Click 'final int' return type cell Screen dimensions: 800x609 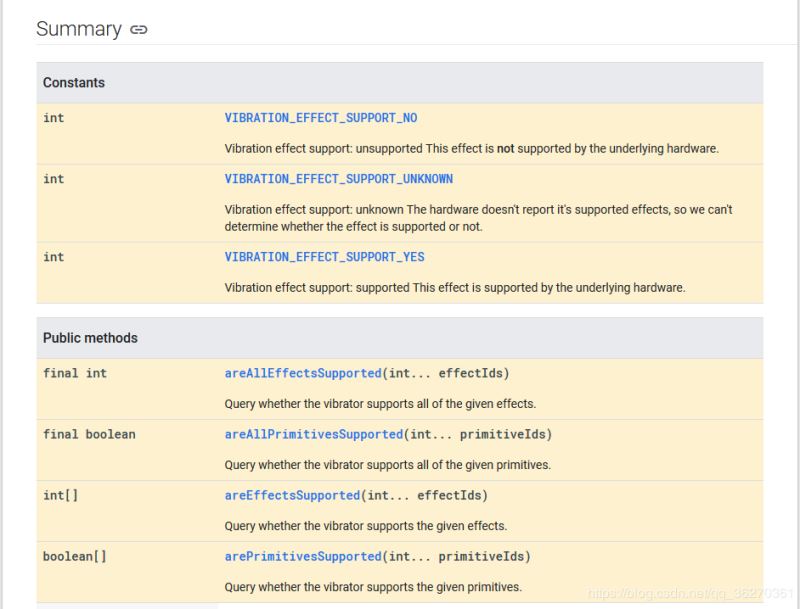pos(75,373)
